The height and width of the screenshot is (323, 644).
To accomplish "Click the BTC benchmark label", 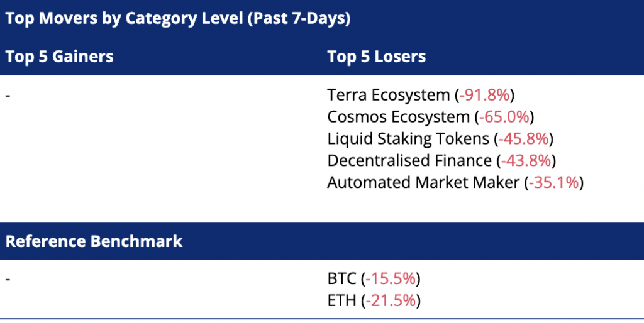I will 342,278.
